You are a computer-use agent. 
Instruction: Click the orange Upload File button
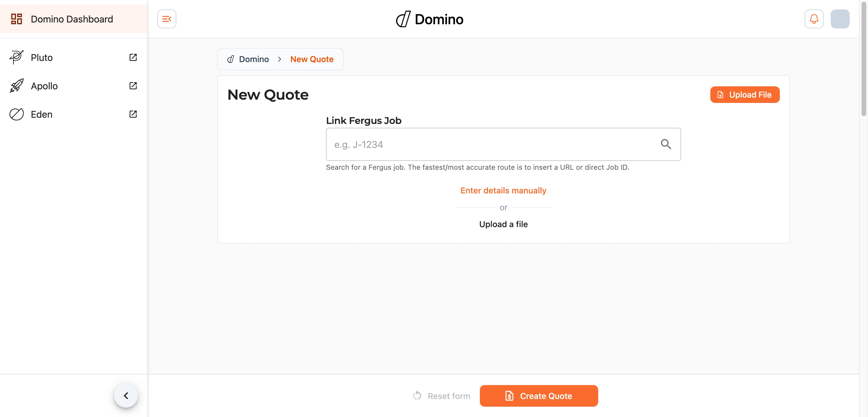pos(745,95)
